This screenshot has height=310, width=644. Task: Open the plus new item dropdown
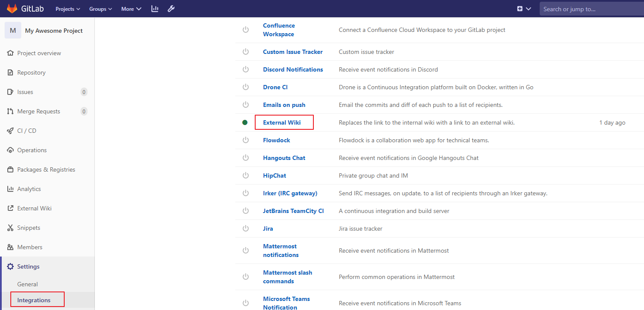[524, 9]
